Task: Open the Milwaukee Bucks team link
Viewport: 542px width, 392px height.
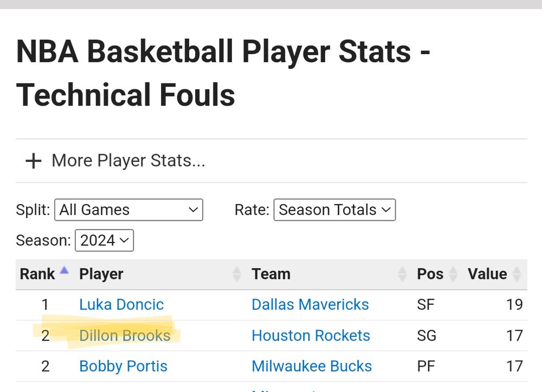Action: 312,367
